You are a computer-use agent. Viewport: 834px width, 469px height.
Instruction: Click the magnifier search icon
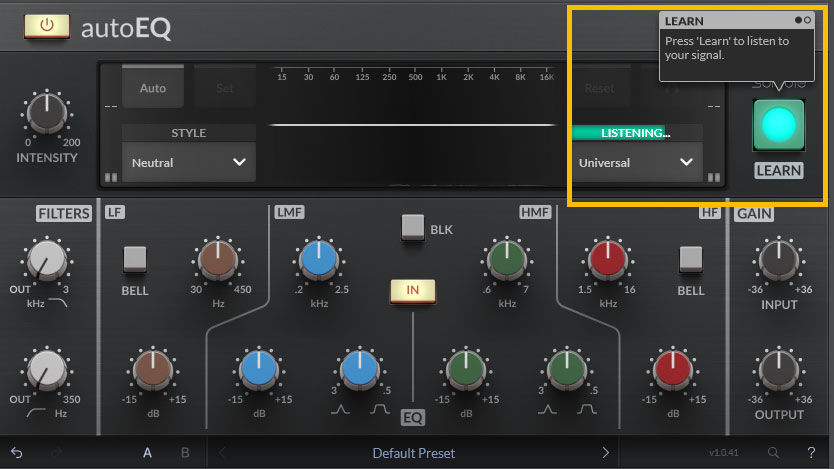773,453
